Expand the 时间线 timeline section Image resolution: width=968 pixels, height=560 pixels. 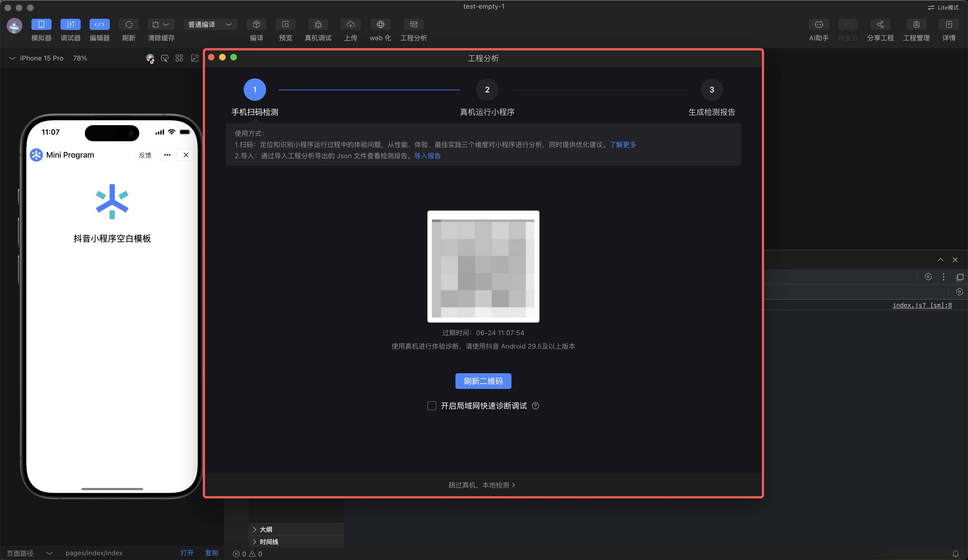(x=296, y=542)
